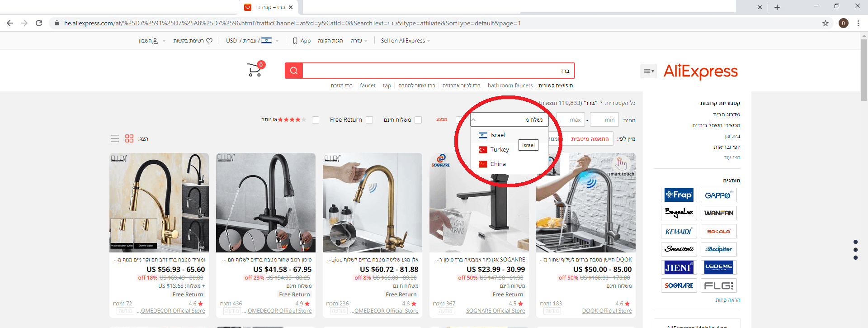Image resolution: width=868 pixels, height=328 pixels.
Task: Expand the help dropdown in top bar
Action: (x=359, y=41)
